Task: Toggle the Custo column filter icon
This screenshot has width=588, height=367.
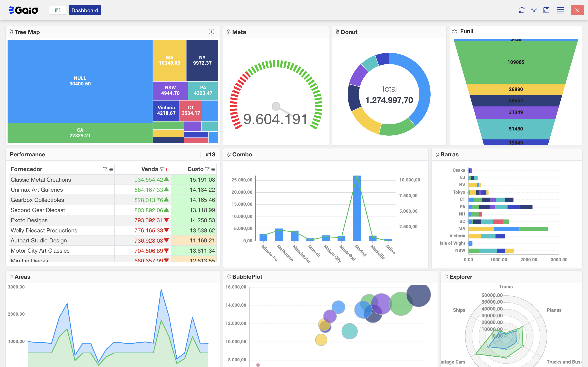Action: coord(207,169)
